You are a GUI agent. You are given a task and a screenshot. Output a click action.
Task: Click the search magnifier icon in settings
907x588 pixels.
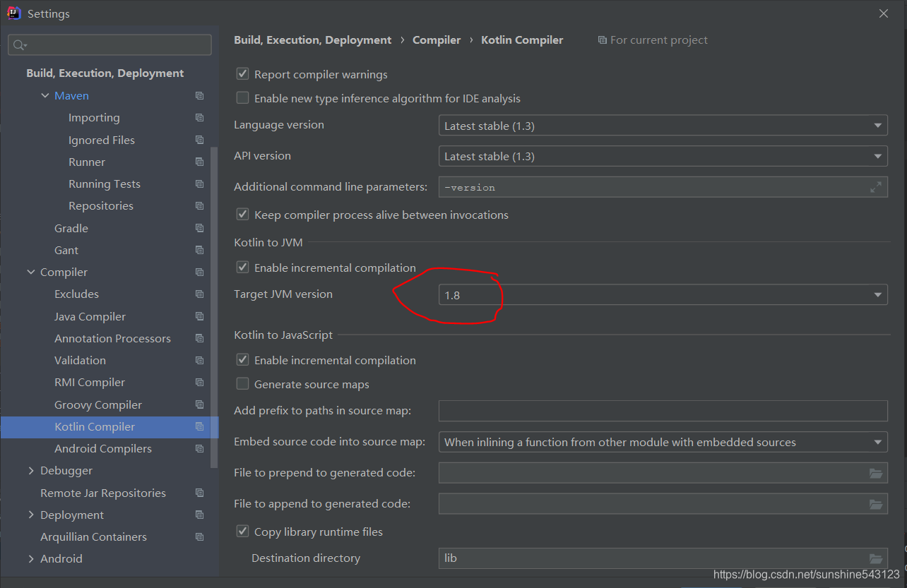[20, 45]
